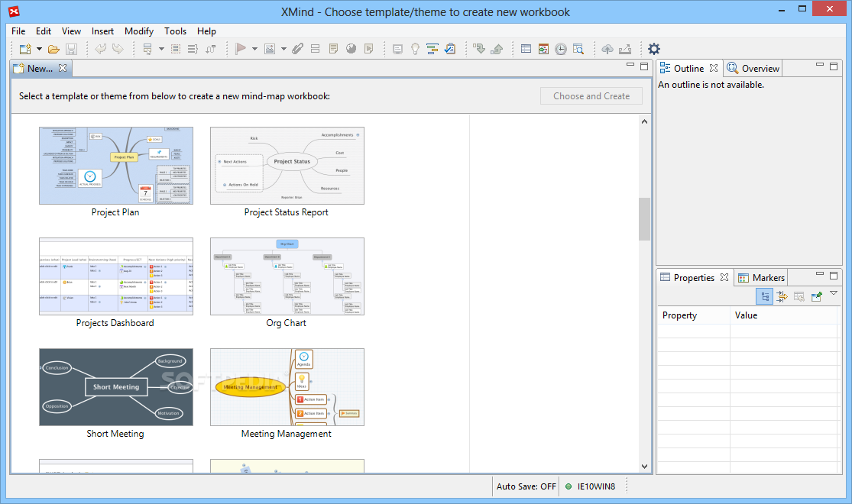Click the Boundary toolbar icon
The width and height of the screenshot is (852, 504).
(x=176, y=49)
